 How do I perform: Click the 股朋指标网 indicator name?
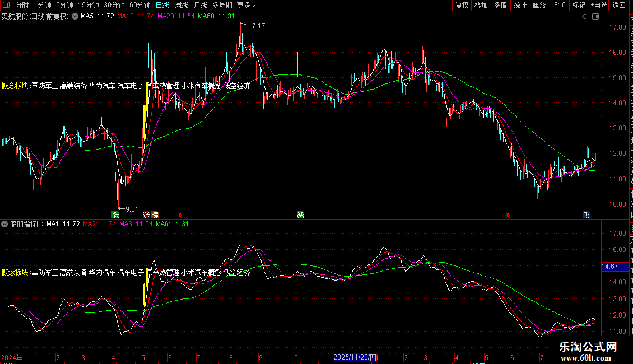point(27,224)
